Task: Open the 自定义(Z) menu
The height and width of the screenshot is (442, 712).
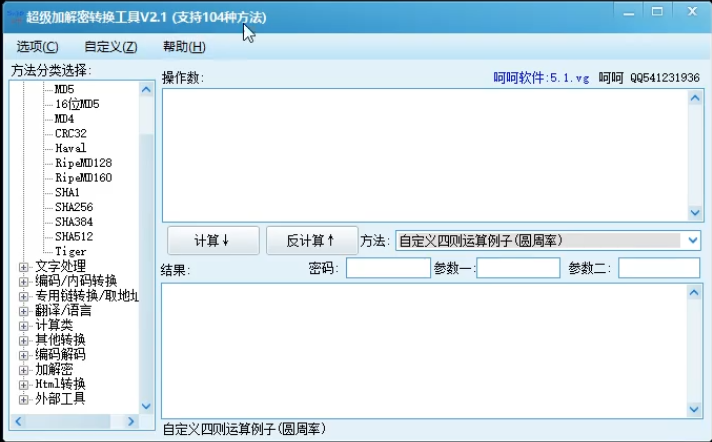Action: pyautogui.click(x=110, y=47)
